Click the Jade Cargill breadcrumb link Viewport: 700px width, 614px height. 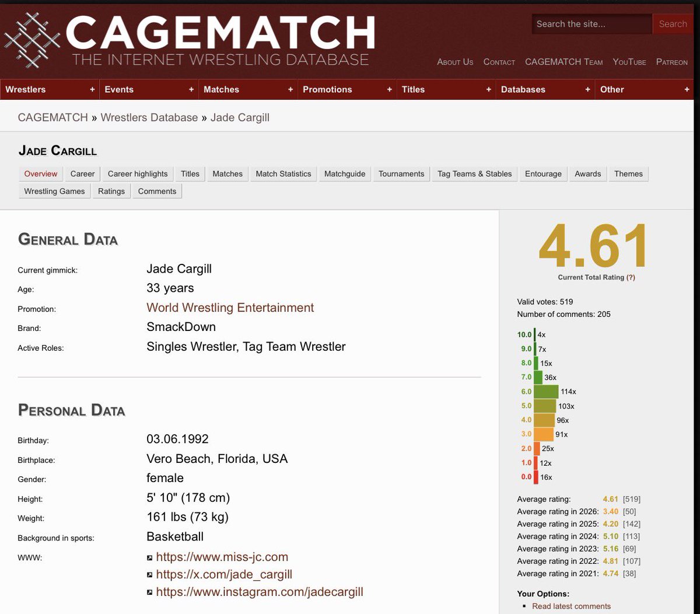[240, 117]
